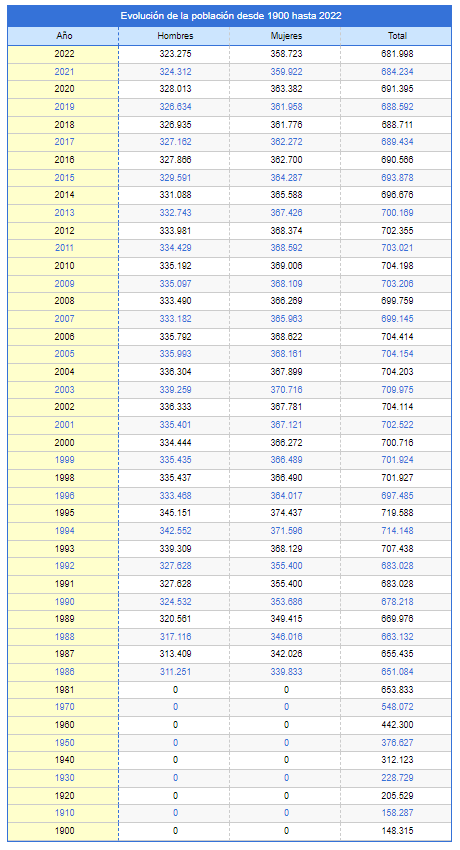Image resolution: width=460 pixels, height=850 pixels.
Task: Click total 719.588 in 1995 row
Action: click(x=397, y=513)
